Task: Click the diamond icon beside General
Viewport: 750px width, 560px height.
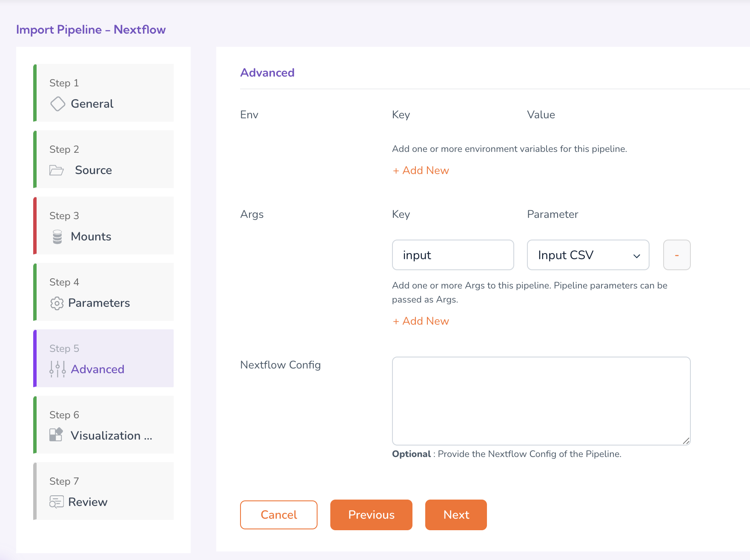Action: (x=57, y=104)
